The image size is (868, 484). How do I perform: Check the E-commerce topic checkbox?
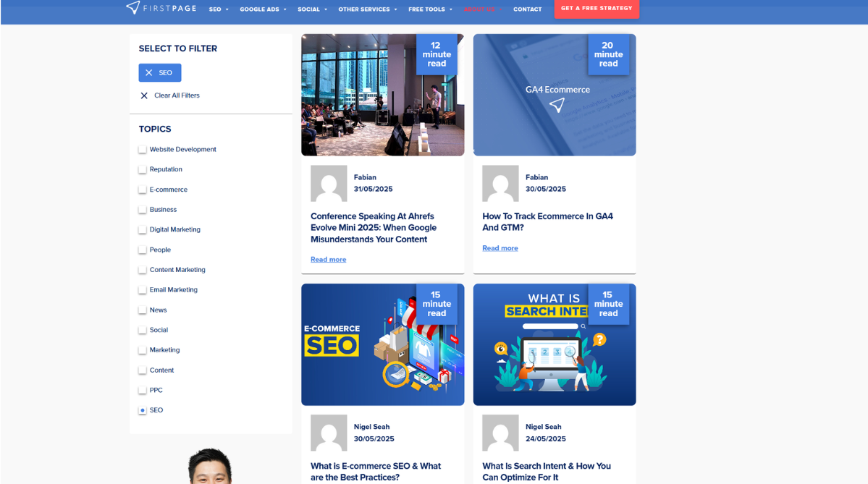[143, 190]
